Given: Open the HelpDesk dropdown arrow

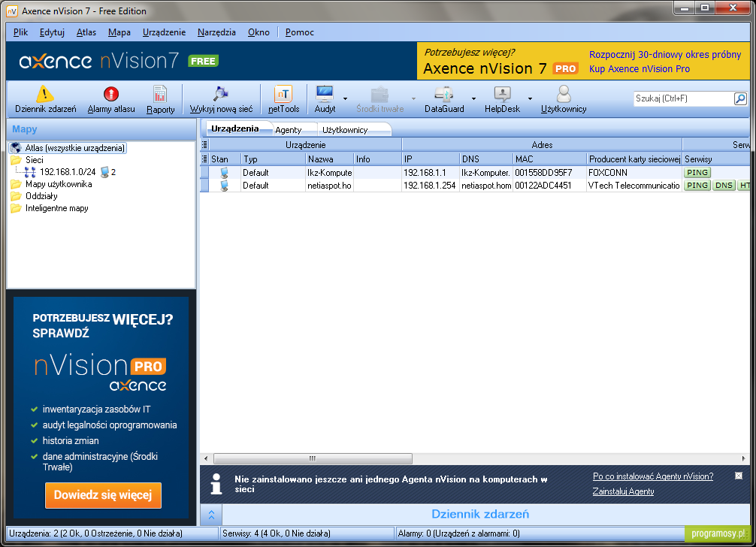Looking at the screenshot, I should (x=530, y=98).
